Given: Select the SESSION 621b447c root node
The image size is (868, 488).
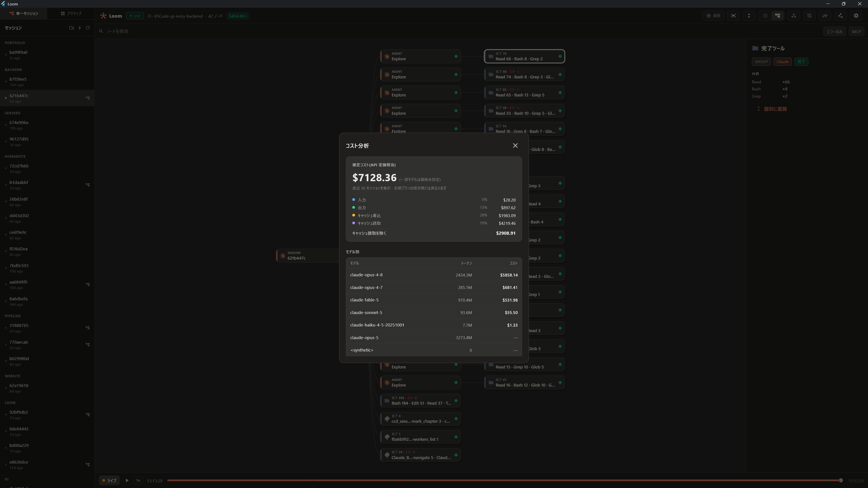Looking at the screenshot, I should [308, 256].
